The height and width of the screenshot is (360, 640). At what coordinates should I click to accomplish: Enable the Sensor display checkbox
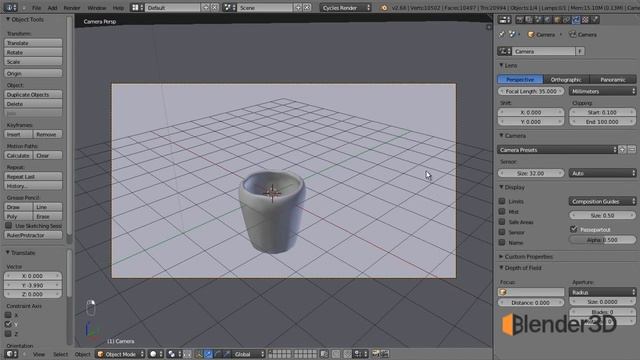coord(502,232)
